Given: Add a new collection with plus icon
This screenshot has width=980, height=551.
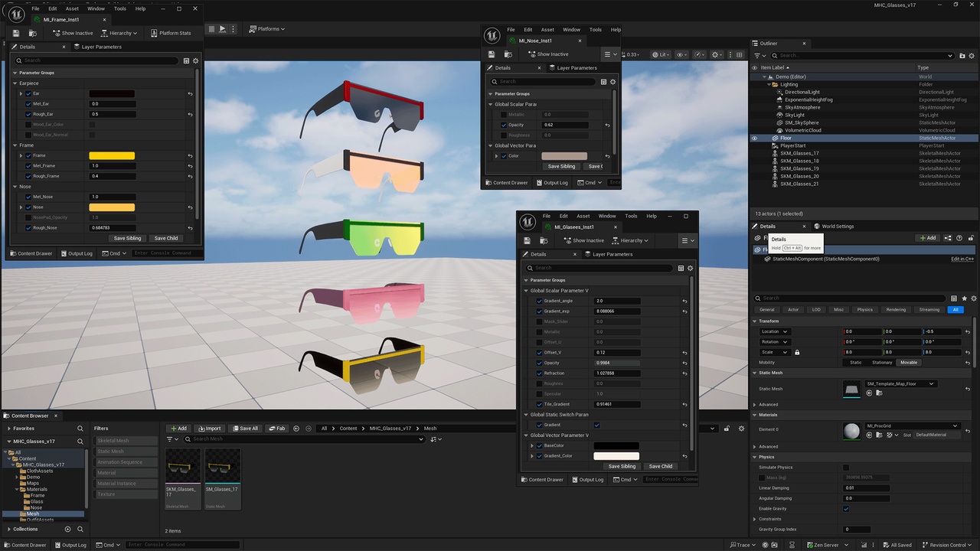Looking at the screenshot, I should (x=67, y=529).
